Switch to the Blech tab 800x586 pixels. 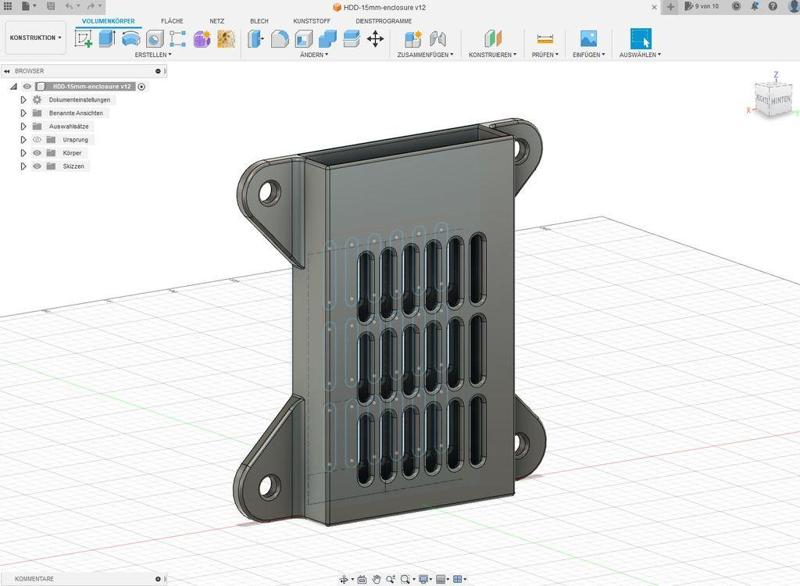(258, 20)
